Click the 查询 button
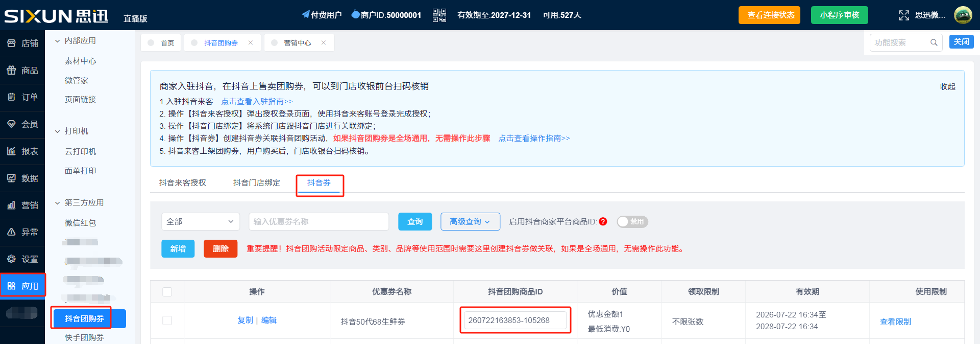This screenshot has height=344, width=980. [x=415, y=221]
